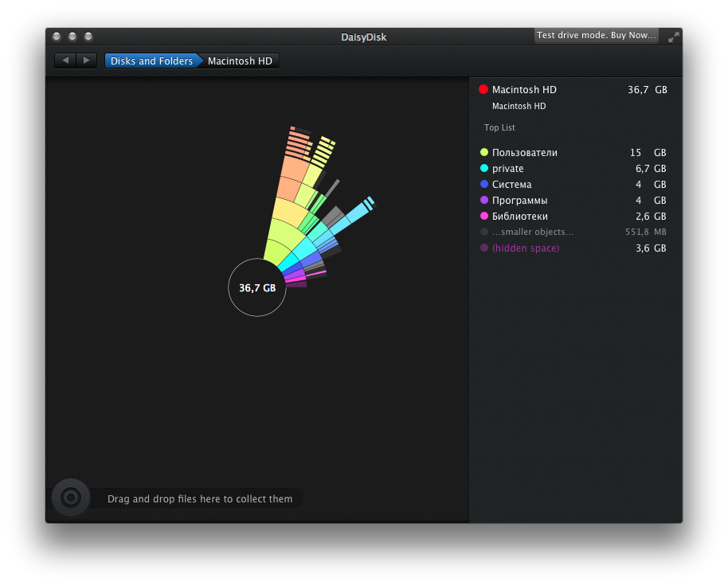Open Disks and Folders breadcrumb
The width and height of the screenshot is (728, 586).
click(x=151, y=61)
